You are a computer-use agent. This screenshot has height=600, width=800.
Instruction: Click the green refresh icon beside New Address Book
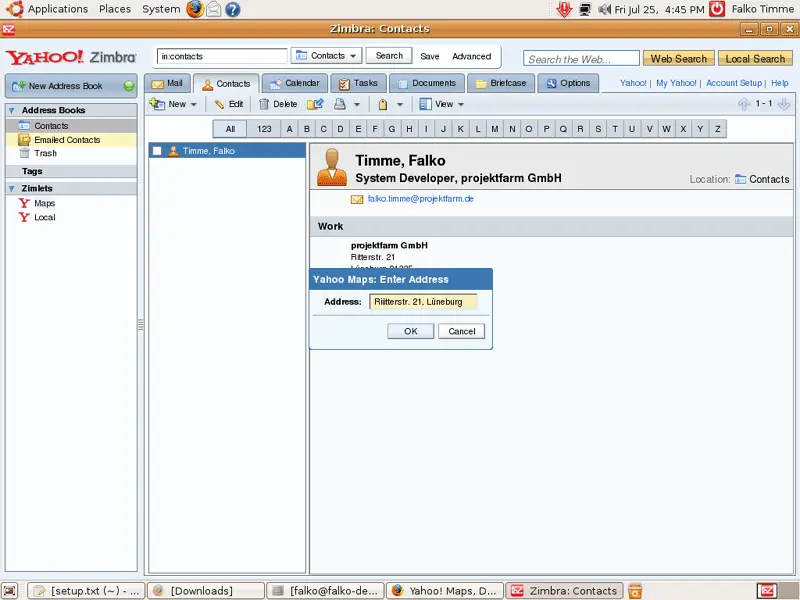click(129, 86)
